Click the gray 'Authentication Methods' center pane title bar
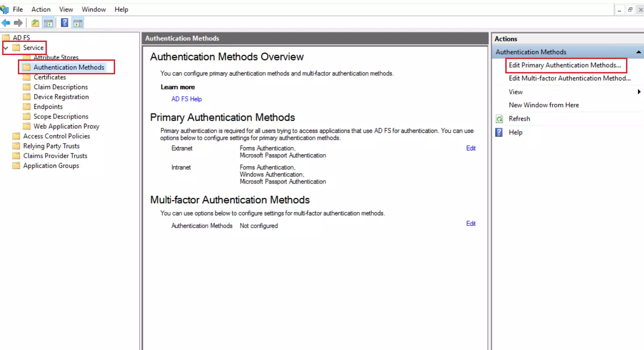644x350 pixels. tap(315, 38)
